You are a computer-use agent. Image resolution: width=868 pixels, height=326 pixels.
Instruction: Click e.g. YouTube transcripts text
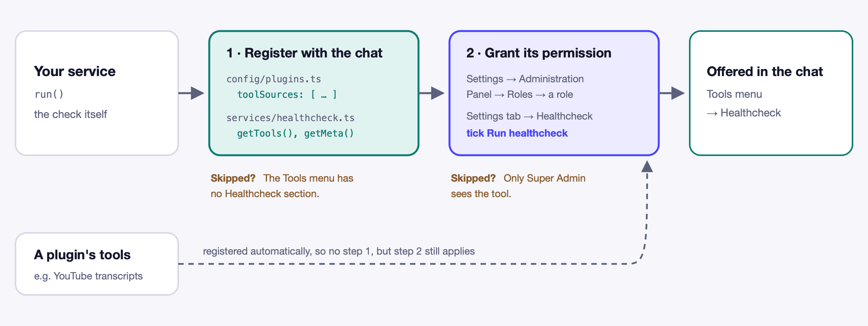tap(88, 276)
